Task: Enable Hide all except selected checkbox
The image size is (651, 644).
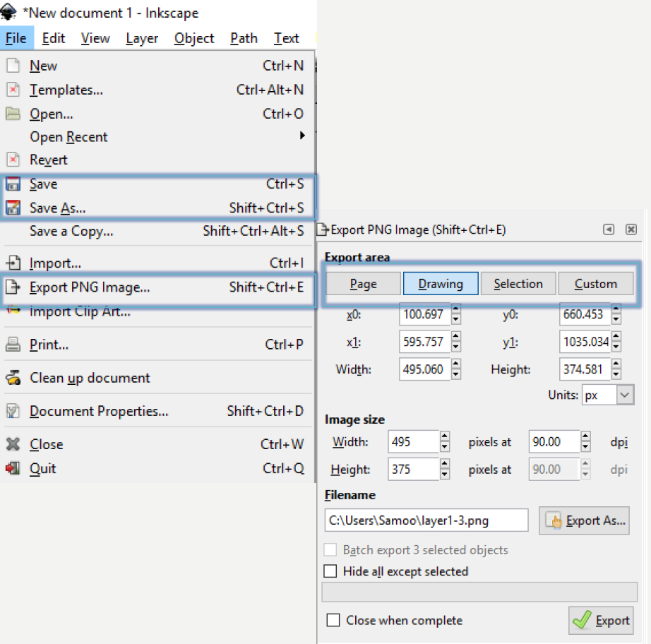Action: pyautogui.click(x=330, y=571)
